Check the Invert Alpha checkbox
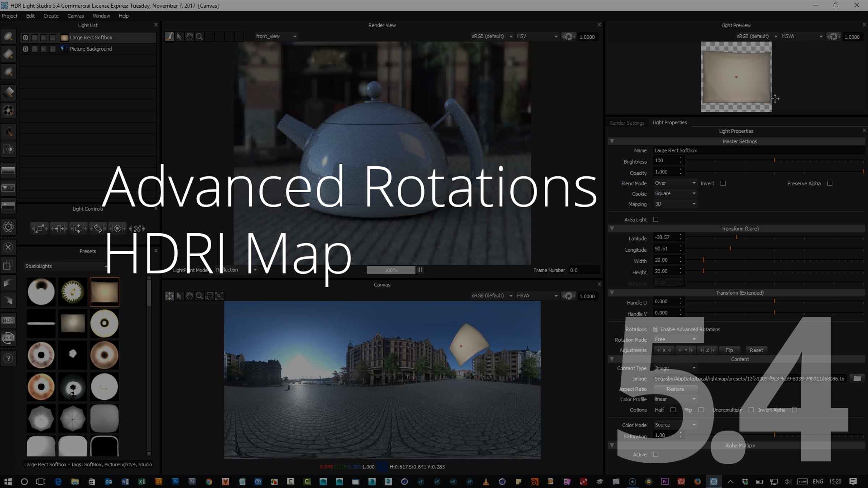Image resolution: width=868 pixels, height=488 pixels. tap(795, 410)
